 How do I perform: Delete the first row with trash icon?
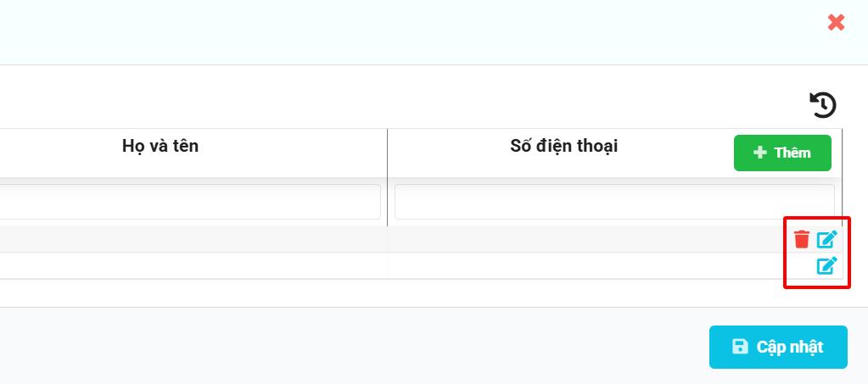click(802, 240)
